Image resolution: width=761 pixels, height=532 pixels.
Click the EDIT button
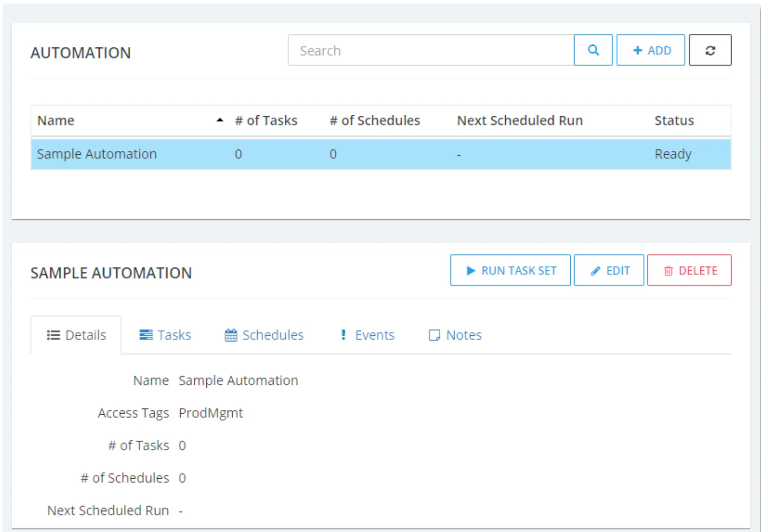pos(609,270)
